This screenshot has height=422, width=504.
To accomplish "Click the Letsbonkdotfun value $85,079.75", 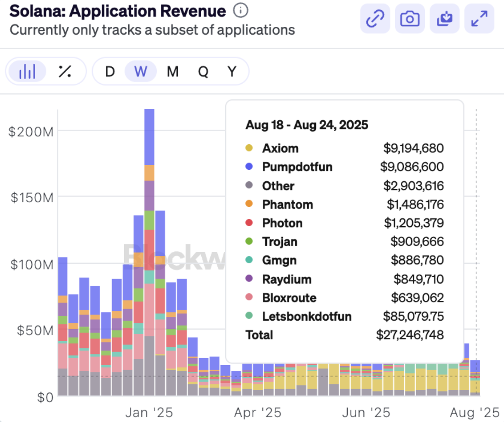I will [414, 316].
